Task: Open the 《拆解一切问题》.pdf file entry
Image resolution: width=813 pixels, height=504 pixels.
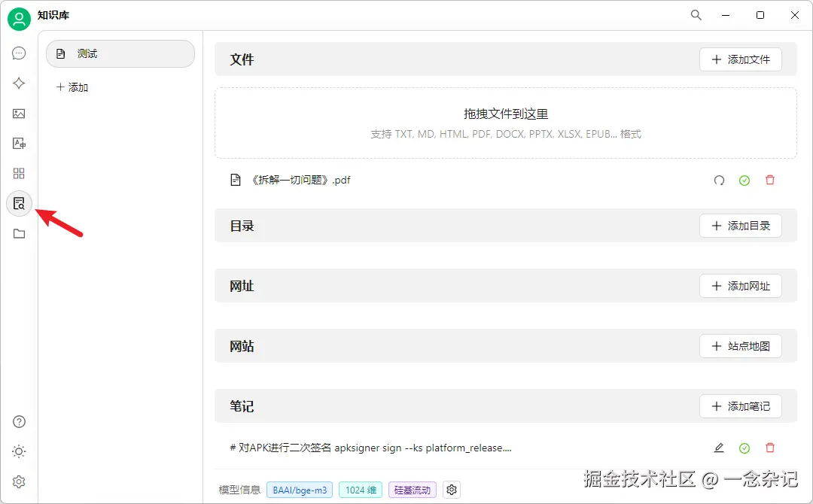Action: (x=300, y=181)
